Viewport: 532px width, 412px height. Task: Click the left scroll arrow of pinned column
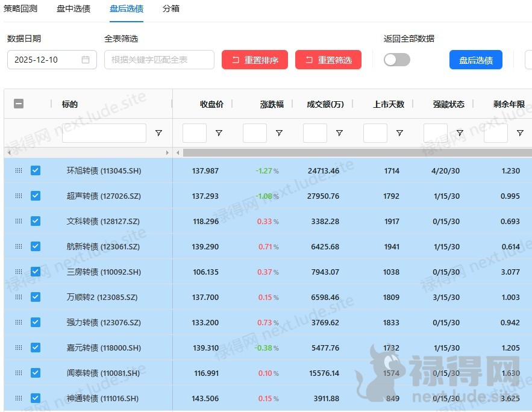[x=8, y=152]
